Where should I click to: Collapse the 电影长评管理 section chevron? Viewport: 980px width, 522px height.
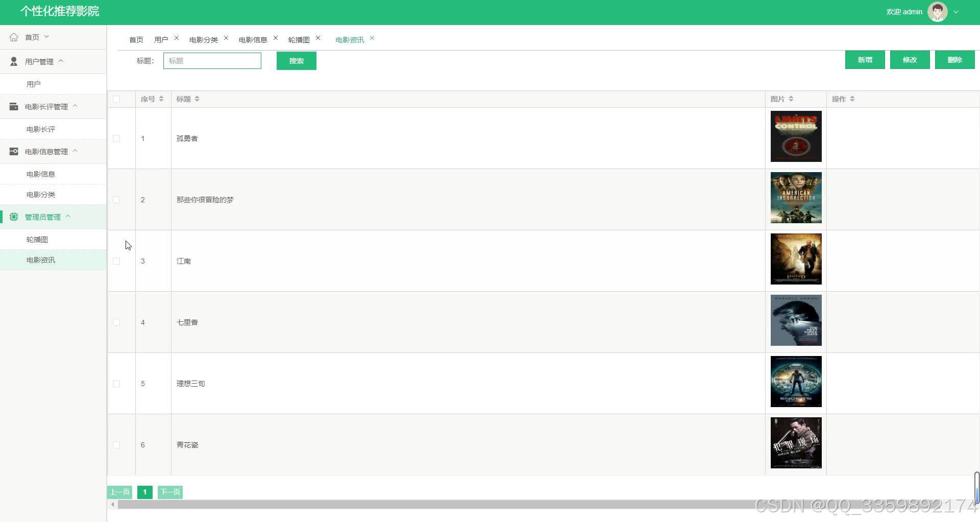click(75, 106)
